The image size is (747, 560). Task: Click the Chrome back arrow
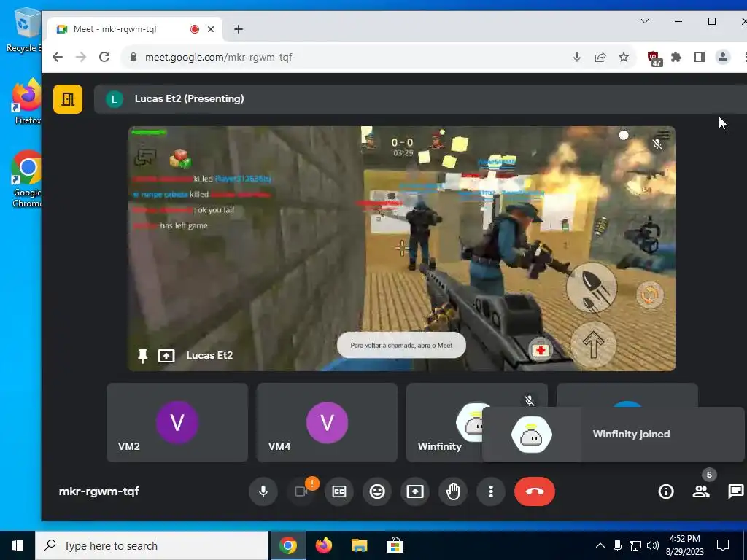(x=58, y=57)
